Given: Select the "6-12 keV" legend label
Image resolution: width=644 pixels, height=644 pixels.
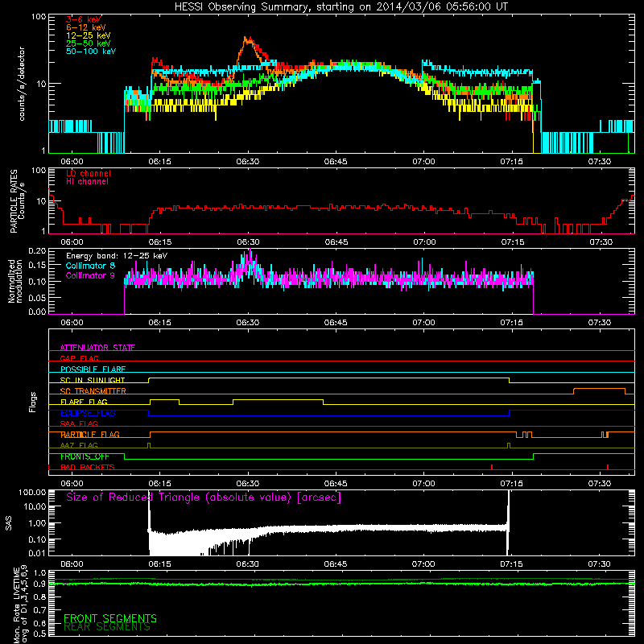Looking at the screenshot, I should tap(86, 27).
